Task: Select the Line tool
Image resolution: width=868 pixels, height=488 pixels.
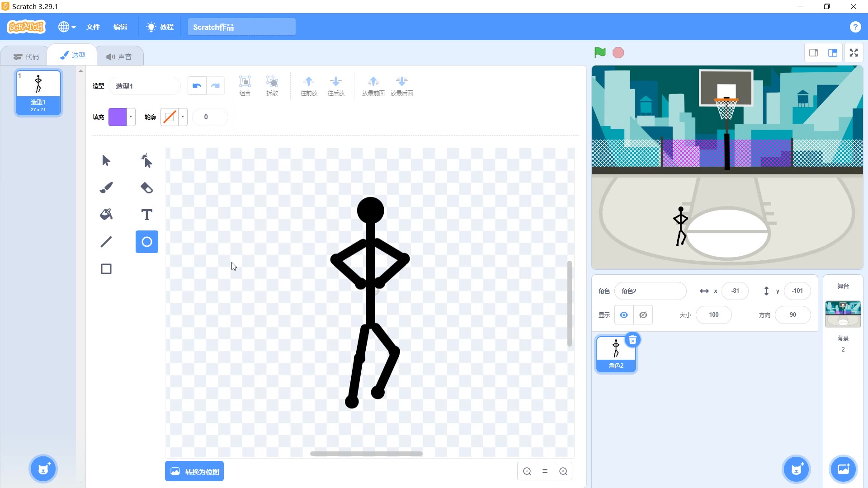Action: [x=106, y=242]
